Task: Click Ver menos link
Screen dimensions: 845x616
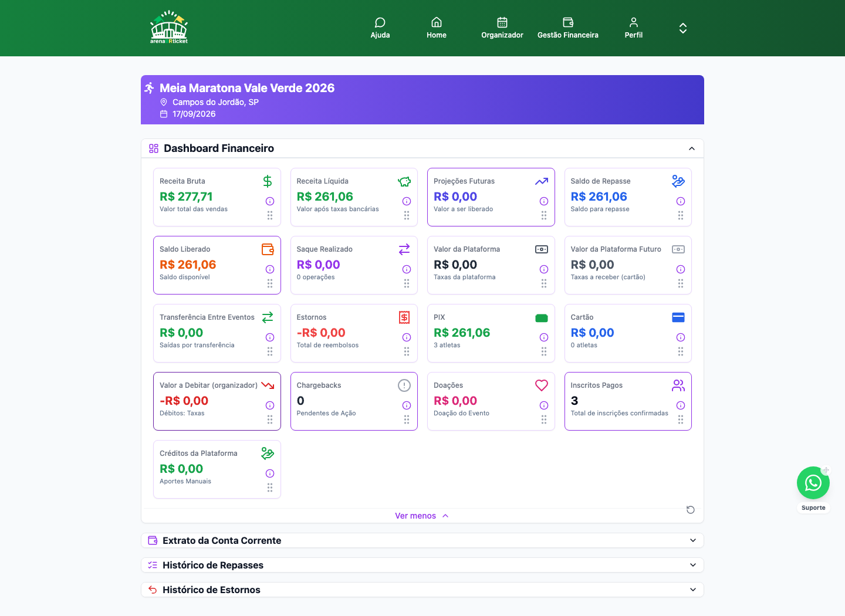Action: pos(422,516)
